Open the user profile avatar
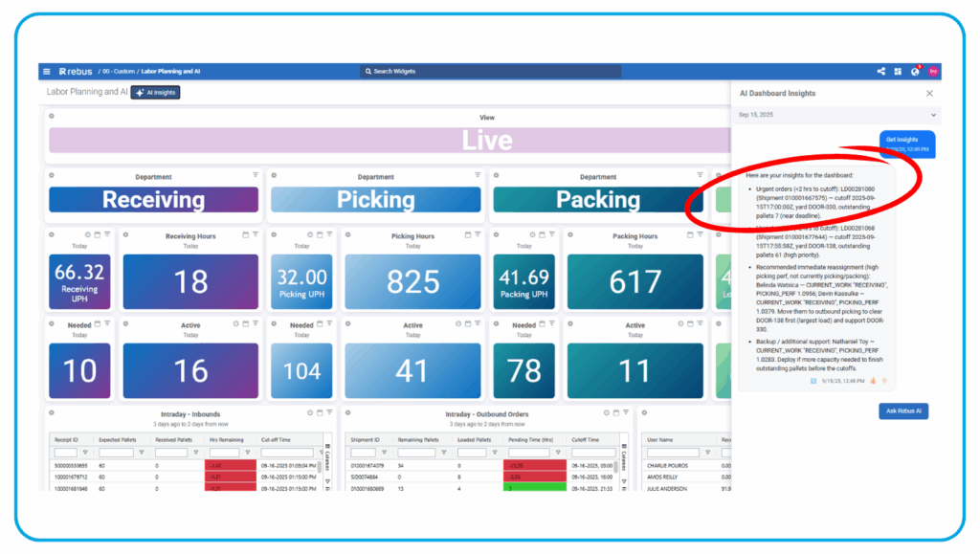The width and height of the screenshot is (980, 554). point(933,72)
